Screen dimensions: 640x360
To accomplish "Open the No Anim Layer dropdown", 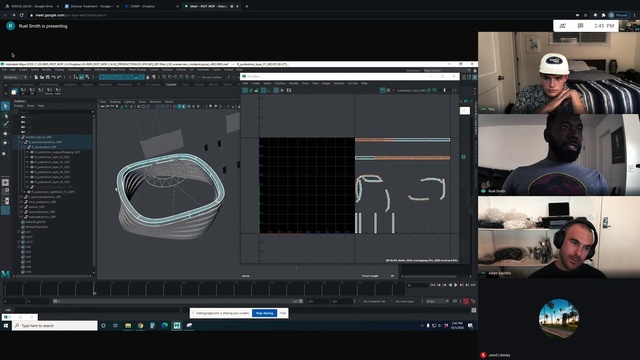I will (x=405, y=301).
